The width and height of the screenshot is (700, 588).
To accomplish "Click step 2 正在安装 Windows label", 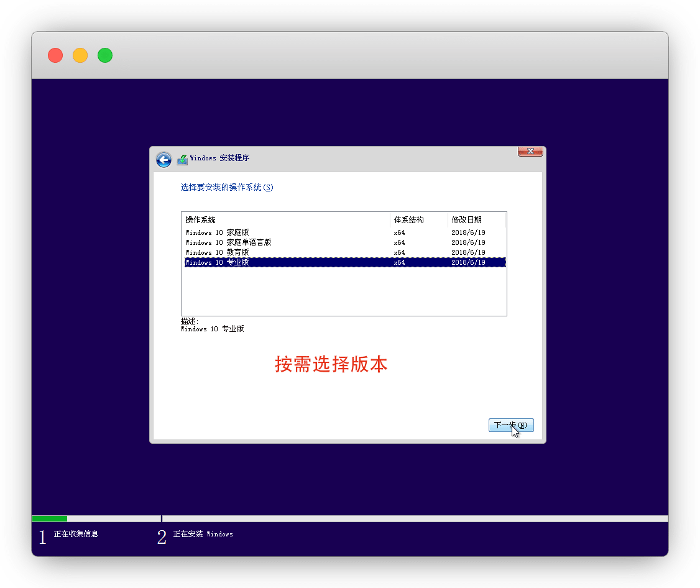I will (203, 534).
